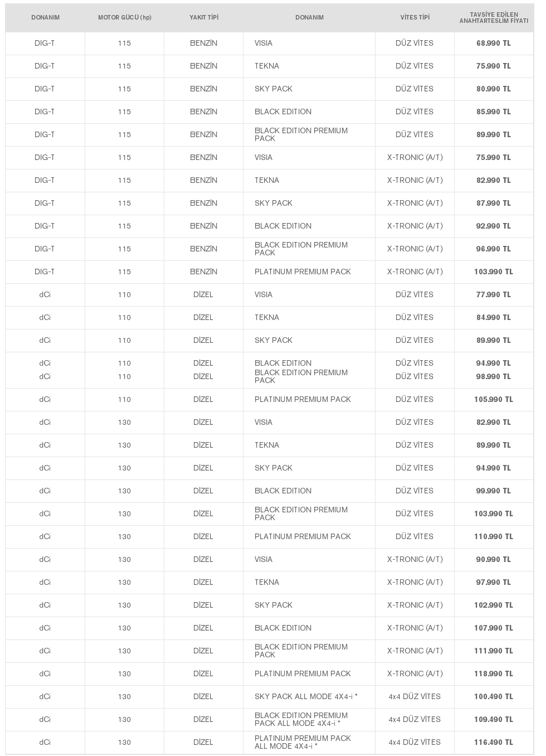This screenshot has height=756, width=546.
Task: Click the YAKIT TİPİ column header
Action: point(203,17)
